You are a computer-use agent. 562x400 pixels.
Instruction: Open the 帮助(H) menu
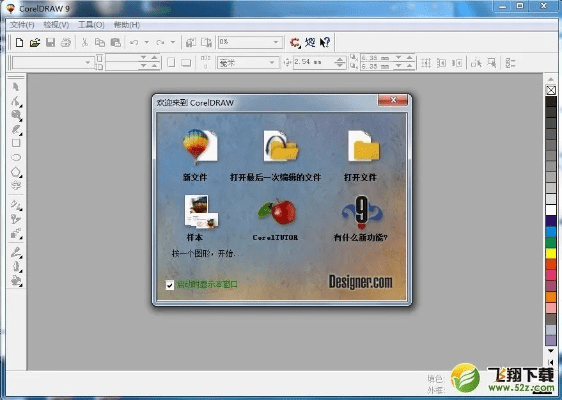point(127,25)
